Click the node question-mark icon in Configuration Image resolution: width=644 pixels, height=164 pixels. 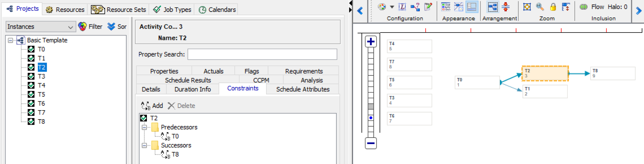coord(415,7)
